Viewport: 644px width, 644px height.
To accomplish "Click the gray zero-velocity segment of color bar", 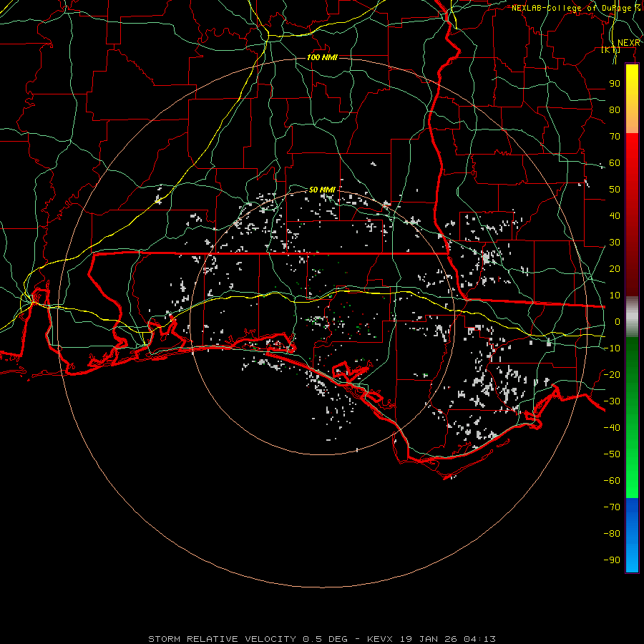I will coord(632,317).
